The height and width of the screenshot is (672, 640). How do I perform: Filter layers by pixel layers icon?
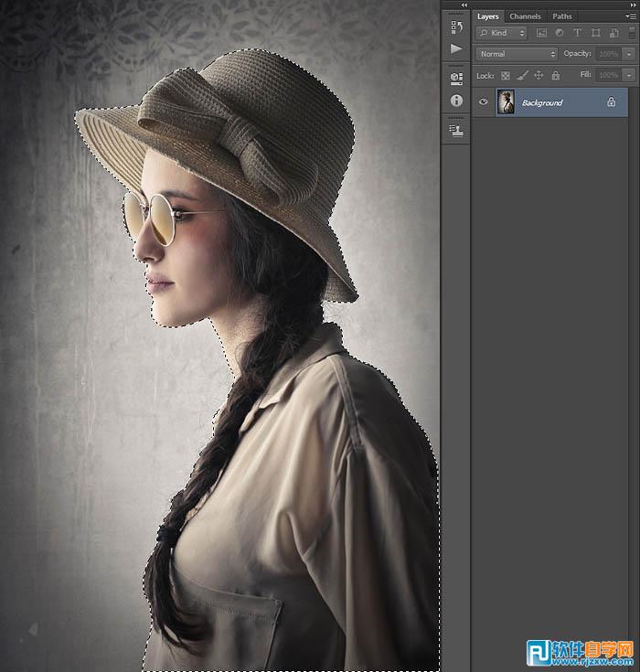(541, 33)
